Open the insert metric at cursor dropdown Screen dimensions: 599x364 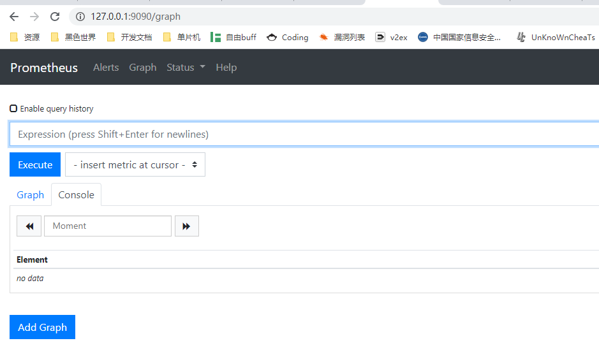tap(135, 164)
